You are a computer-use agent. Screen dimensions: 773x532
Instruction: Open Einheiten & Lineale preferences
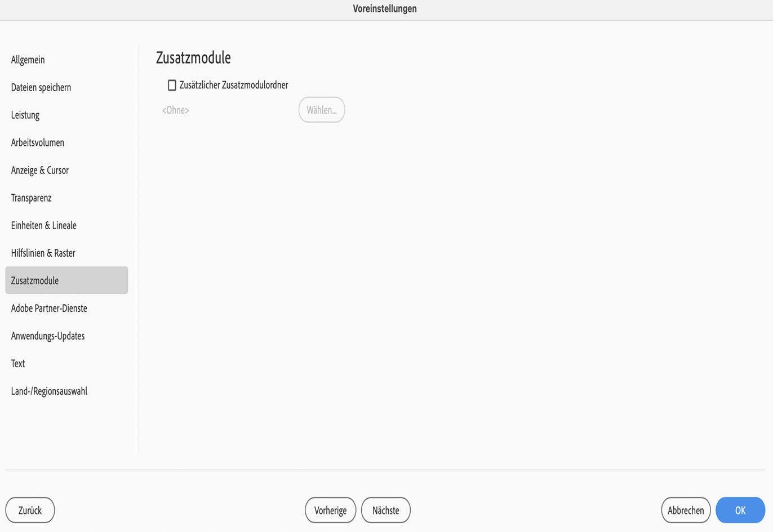[x=66, y=225]
